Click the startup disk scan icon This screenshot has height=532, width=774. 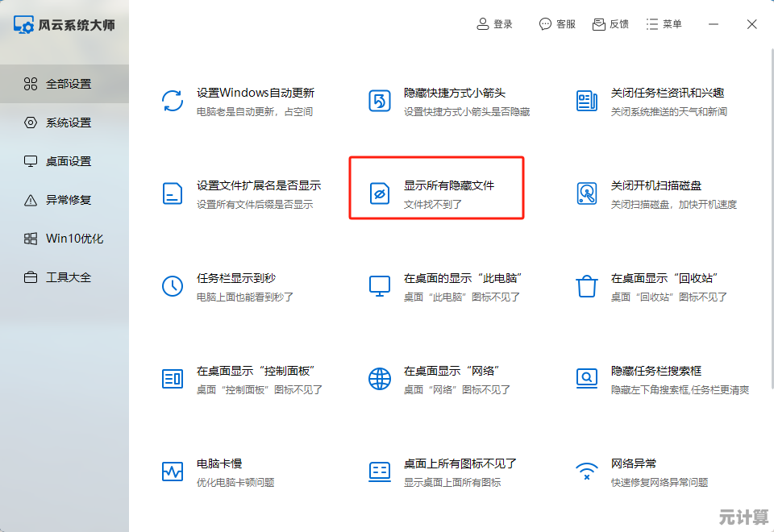click(586, 193)
